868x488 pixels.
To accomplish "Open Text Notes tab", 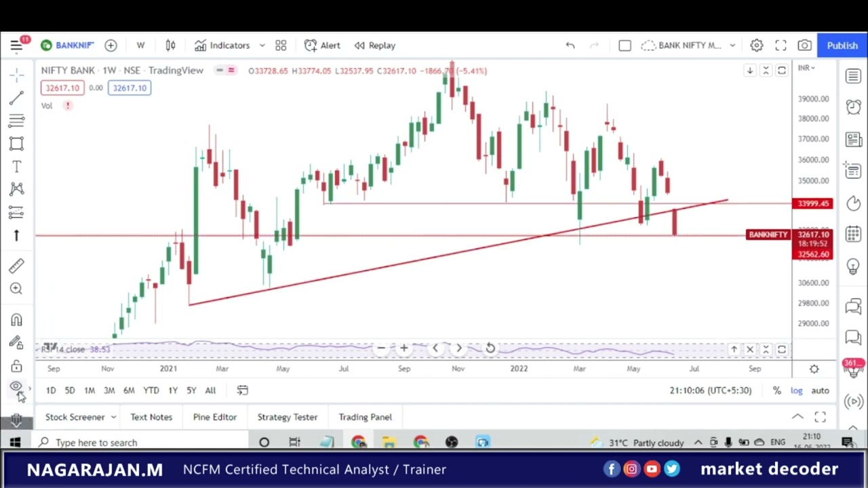I will (x=151, y=417).
